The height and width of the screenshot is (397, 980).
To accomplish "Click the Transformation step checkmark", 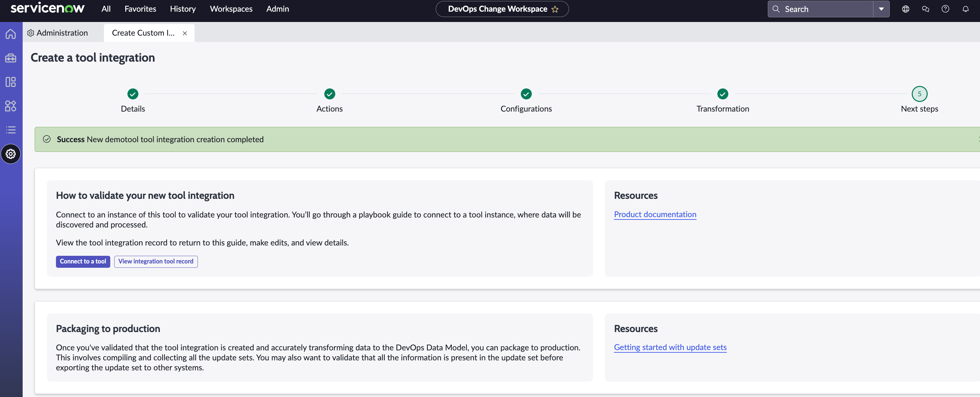I will tap(723, 94).
